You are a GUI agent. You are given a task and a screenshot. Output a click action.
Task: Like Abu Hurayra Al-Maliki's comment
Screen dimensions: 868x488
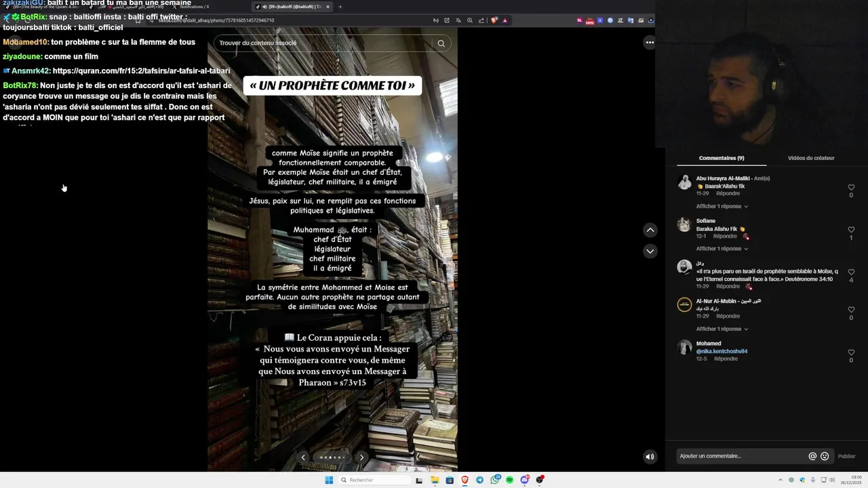pyautogui.click(x=851, y=187)
